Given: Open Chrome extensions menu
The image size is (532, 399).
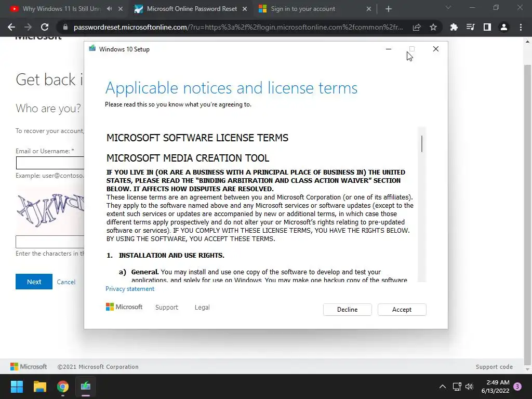Looking at the screenshot, I should coord(454,27).
